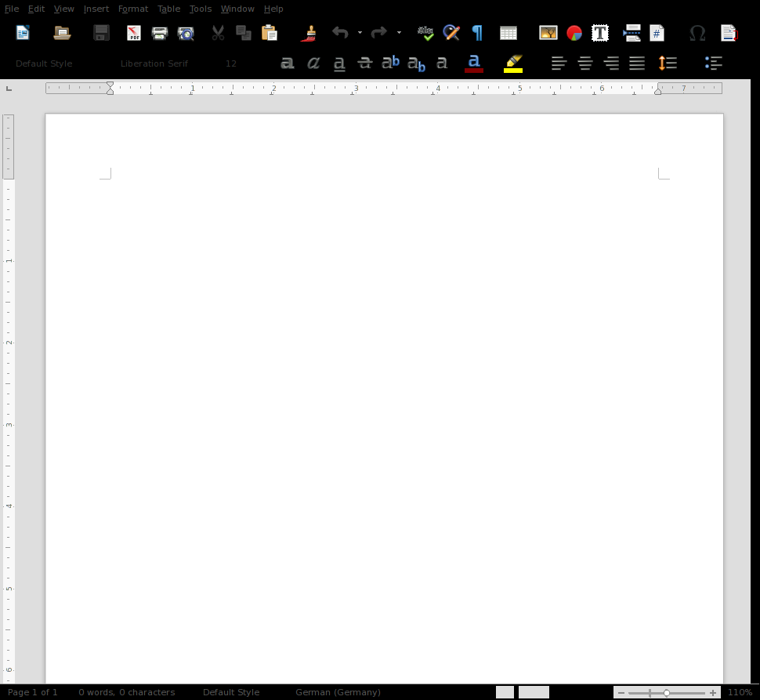
Task: Insert a chart with the pie chart icon
Action: click(574, 33)
